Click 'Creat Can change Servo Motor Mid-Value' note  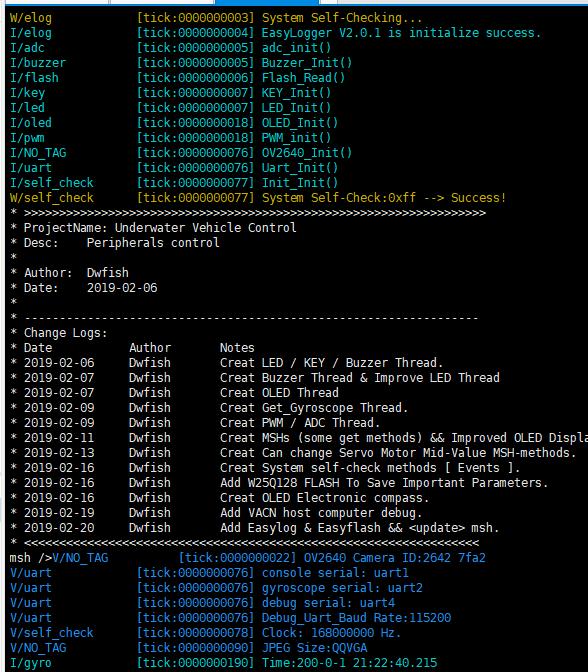click(x=354, y=453)
